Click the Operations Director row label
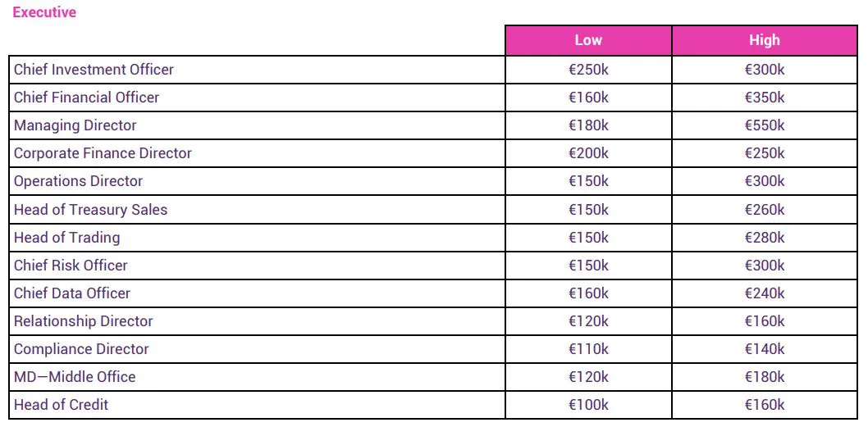 pyautogui.click(x=78, y=181)
